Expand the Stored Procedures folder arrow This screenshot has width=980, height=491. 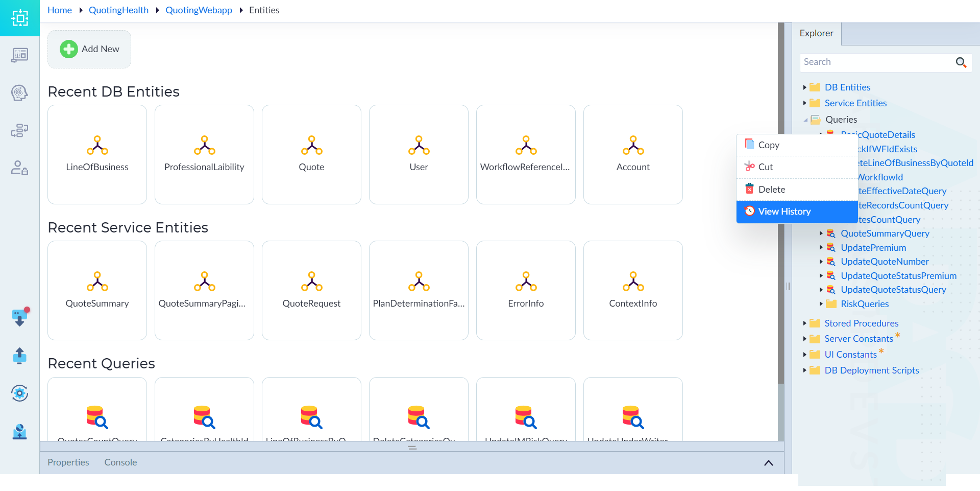tap(804, 323)
